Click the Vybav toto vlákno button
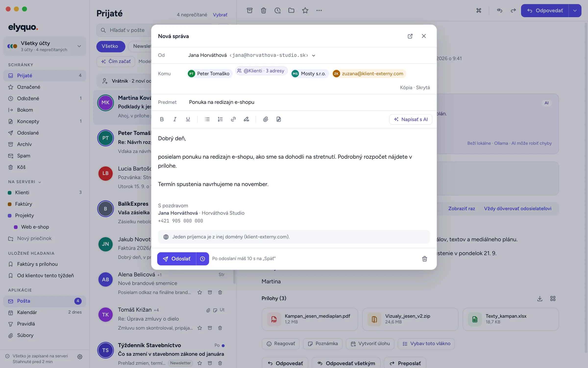This screenshot has height=368, width=588. 426,344
